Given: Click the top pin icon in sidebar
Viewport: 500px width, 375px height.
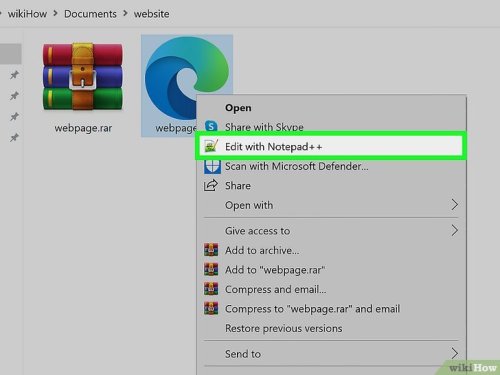Looking at the screenshot, I should tap(14, 75).
